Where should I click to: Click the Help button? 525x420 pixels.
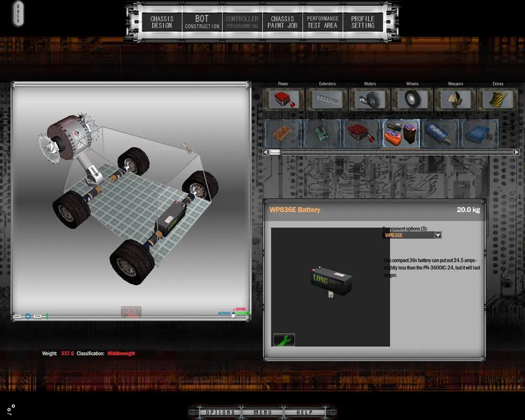pyautogui.click(x=304, y=413)
